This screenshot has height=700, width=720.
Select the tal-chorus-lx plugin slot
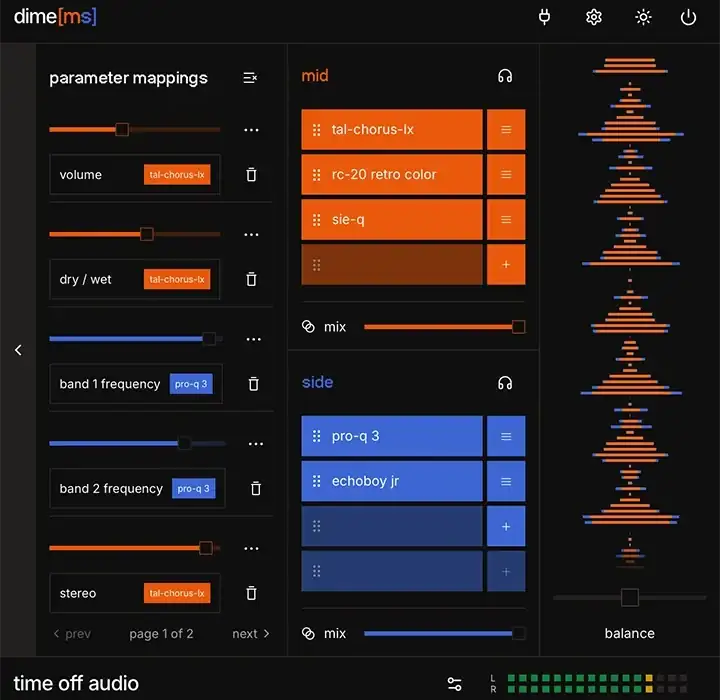392,130
